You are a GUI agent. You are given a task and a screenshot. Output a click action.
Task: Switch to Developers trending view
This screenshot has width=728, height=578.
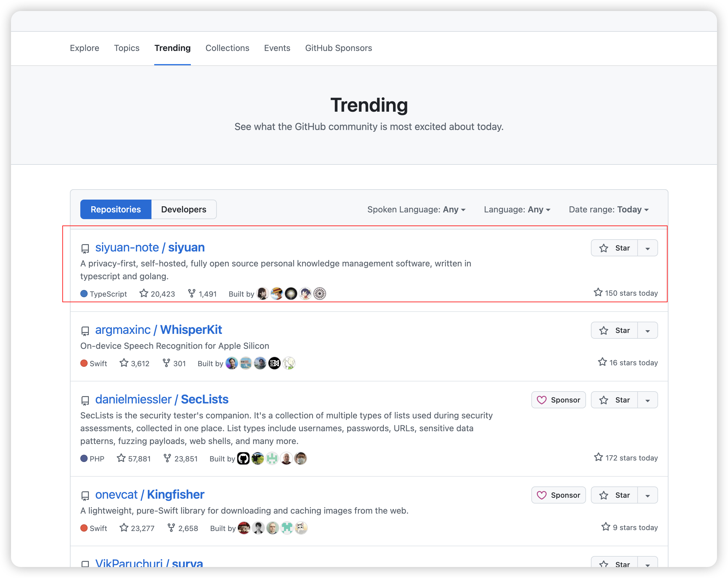(x=183, y=210)
